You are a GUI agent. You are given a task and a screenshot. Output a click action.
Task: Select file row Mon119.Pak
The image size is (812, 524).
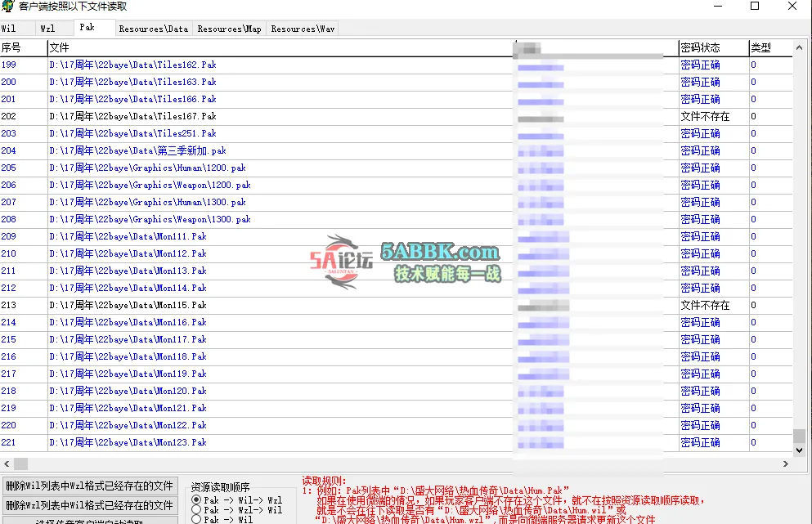(x=396, y=374)
